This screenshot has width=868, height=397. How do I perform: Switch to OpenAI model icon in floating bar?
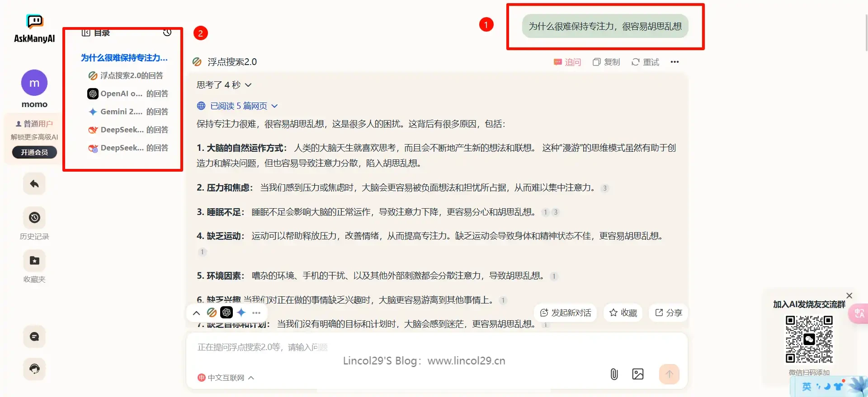click(226, 313)
